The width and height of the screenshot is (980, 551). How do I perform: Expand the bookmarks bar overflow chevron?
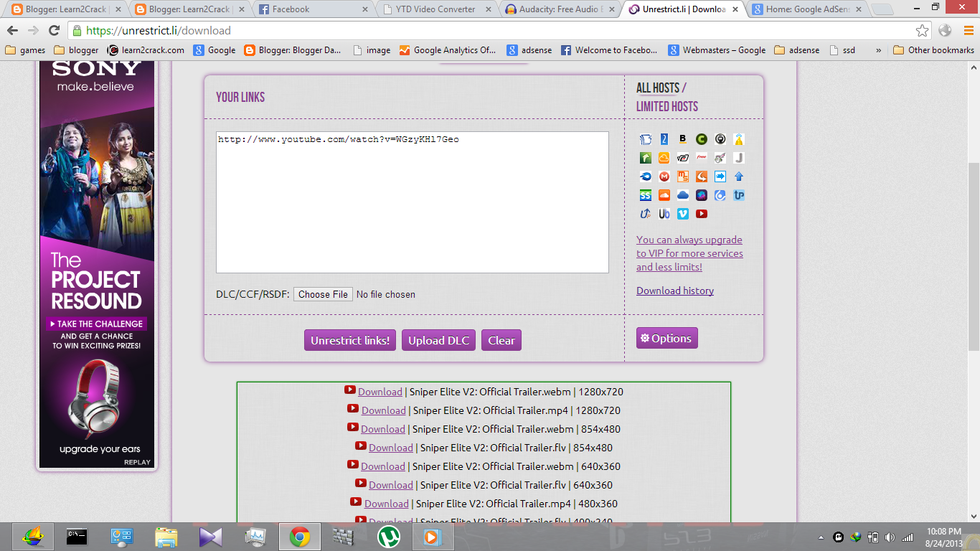(x=879, y=50)
